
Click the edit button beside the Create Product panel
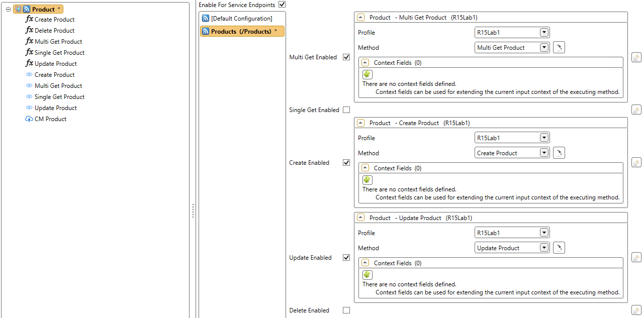click(636, 162)
